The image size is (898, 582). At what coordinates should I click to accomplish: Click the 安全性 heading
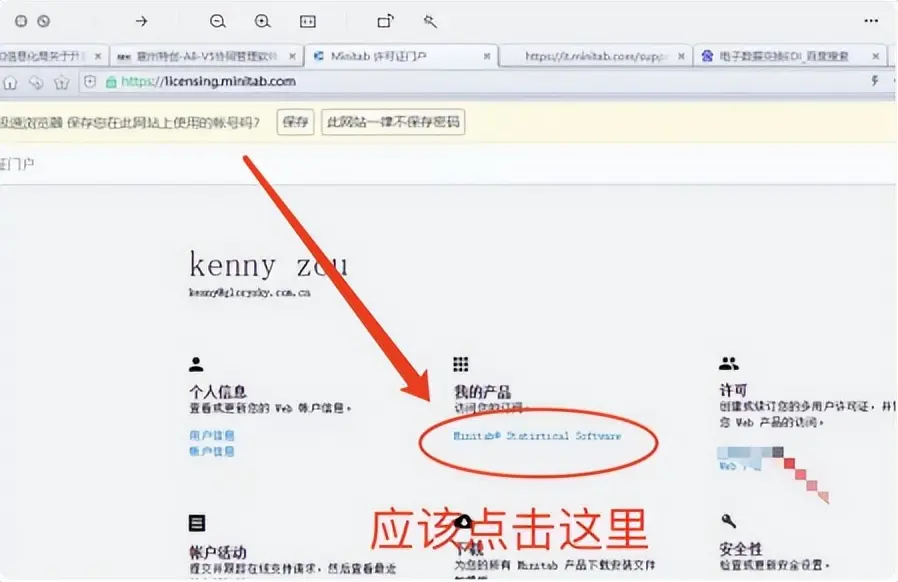pos(741,549)
